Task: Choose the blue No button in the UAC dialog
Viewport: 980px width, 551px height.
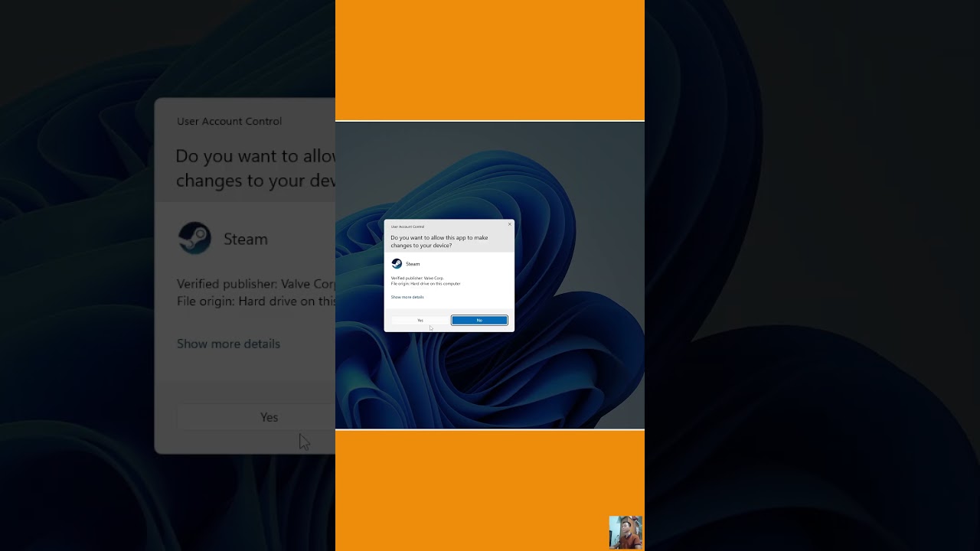Action: pos(479,320)
